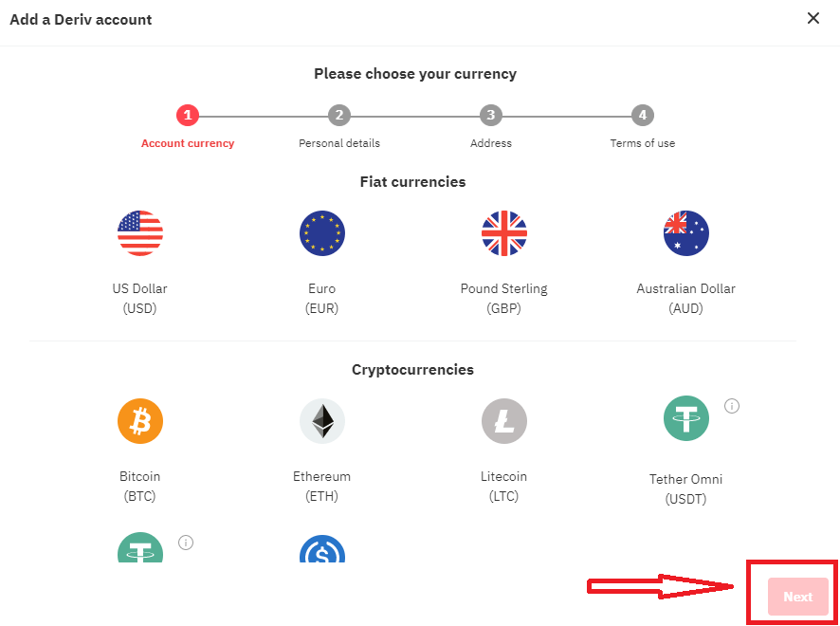
Task: Select the Pound Sterling flag icon
Action: [503, 233]
